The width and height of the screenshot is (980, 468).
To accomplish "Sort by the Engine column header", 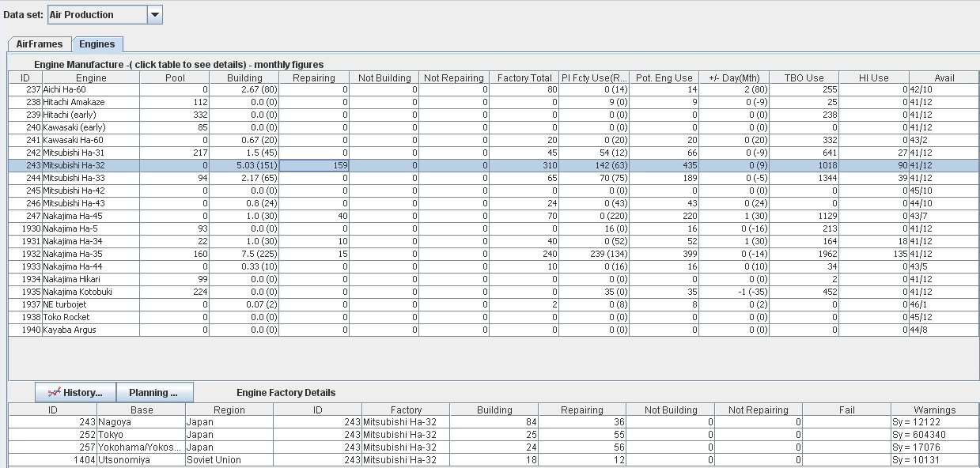I will tap(91, 77).
